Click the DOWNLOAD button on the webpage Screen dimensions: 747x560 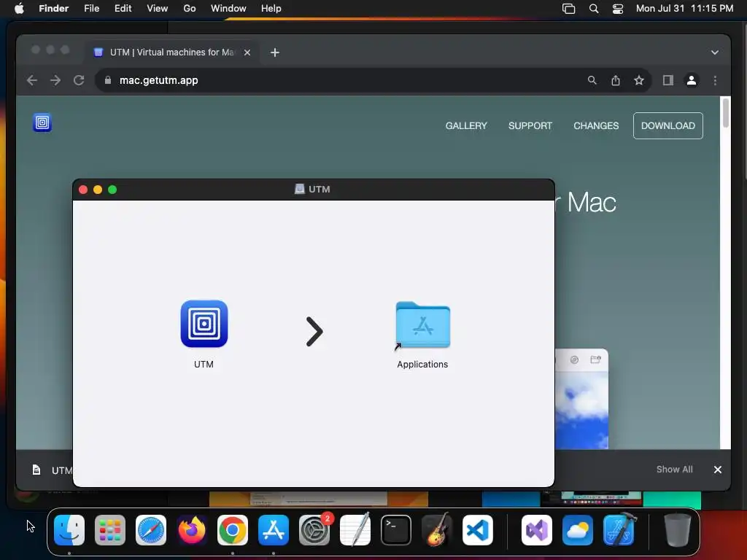668,125
